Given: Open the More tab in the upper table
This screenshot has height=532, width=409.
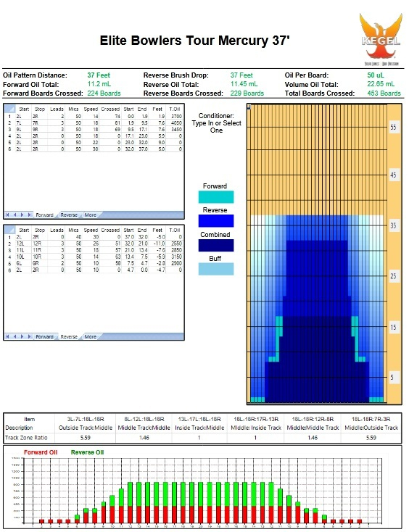Looking at the screenshot, I should pyautogui.click(x=91, y=215).
